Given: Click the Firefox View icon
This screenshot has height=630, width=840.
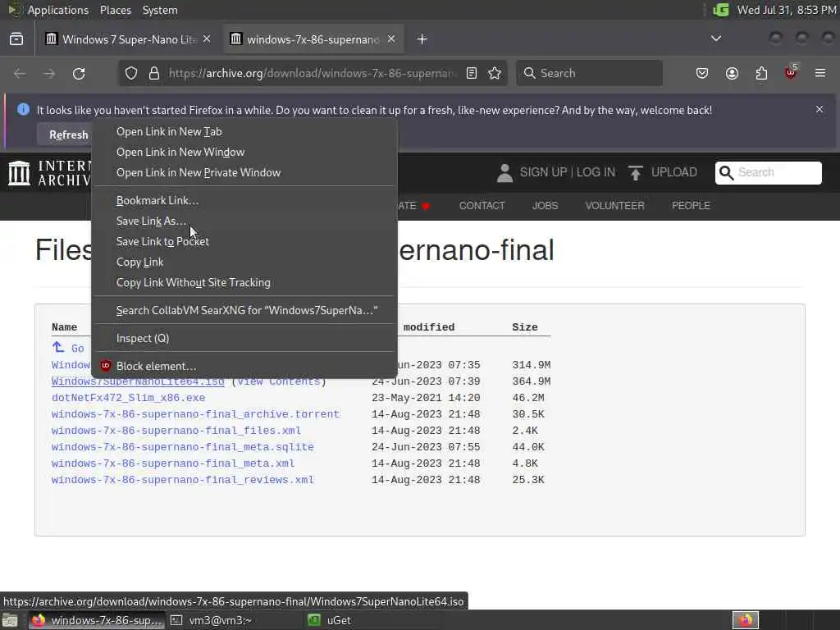Looking at the screenshot, I should (x=16, y=39).
